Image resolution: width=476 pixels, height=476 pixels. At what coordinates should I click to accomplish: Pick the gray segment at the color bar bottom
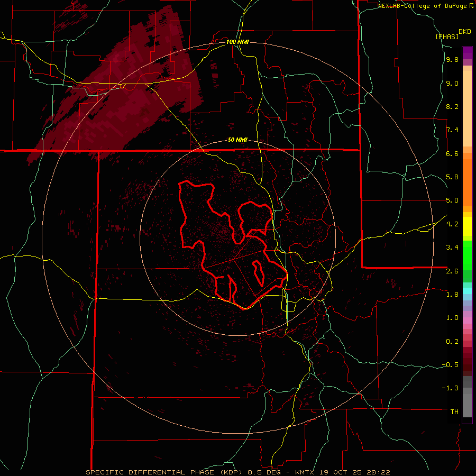tap(467, 405)
